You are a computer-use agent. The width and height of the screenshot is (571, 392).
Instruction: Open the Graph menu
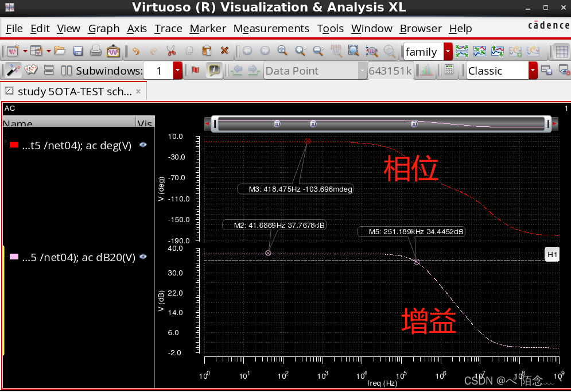click(x=104, y=29)
